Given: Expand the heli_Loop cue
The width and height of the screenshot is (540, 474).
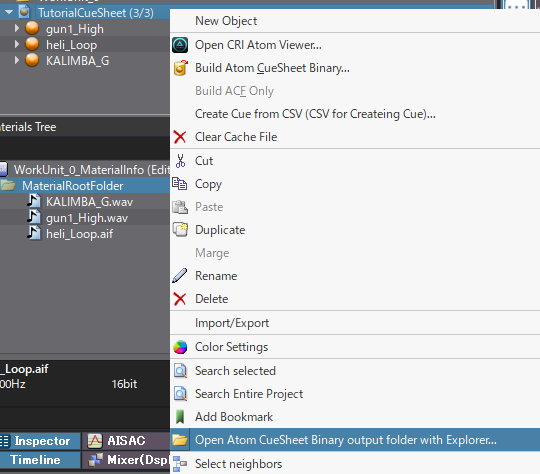Looking at the screenshot, I should pos(17,44).
